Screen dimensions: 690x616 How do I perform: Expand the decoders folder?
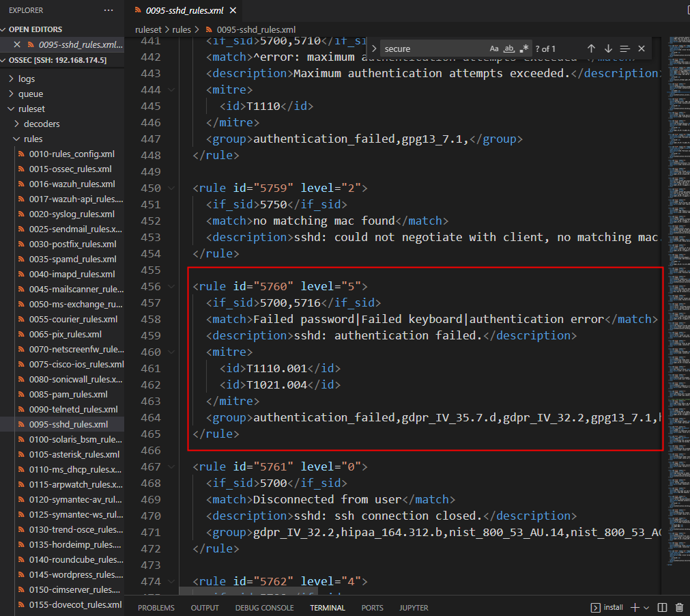coord(62,124)
